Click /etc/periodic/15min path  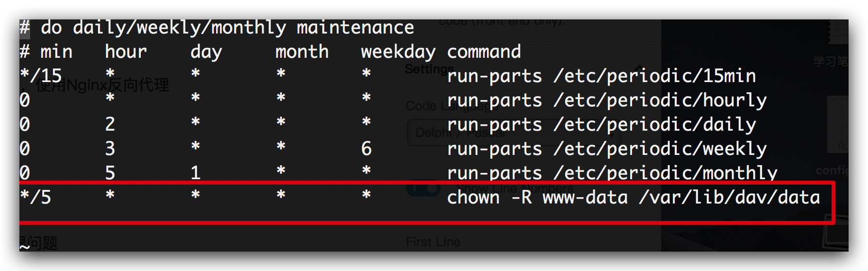(655, 76)
